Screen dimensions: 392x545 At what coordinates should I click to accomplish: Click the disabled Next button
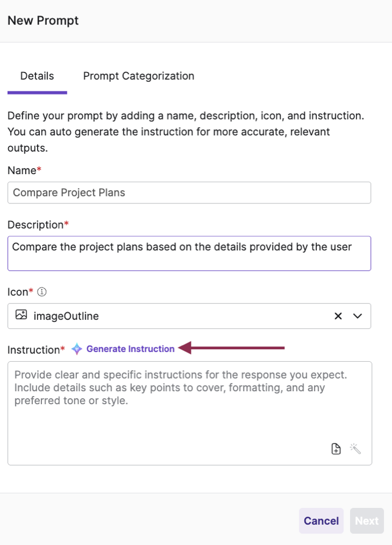[x=367, y=520]
